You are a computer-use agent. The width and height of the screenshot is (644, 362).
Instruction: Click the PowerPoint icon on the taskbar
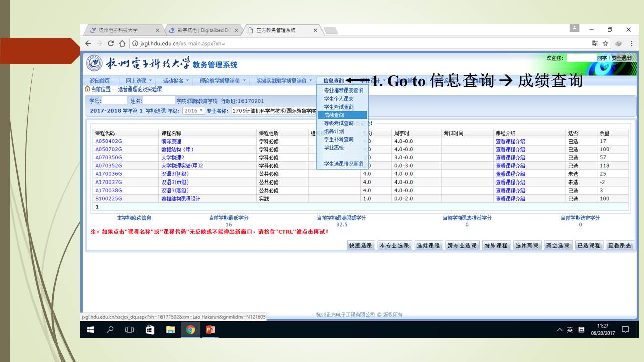pyautogui.click(x=210, y=330)
